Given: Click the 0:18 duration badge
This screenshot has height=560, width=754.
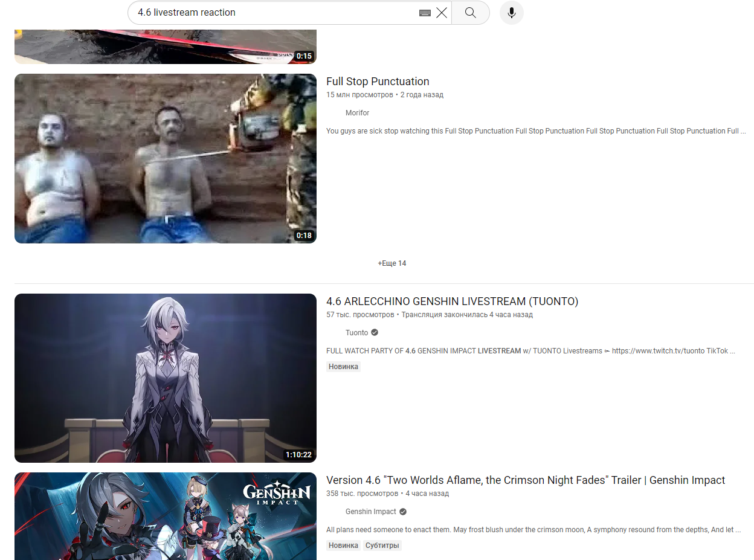Looking at the screenshot, I should click(304, 236).
